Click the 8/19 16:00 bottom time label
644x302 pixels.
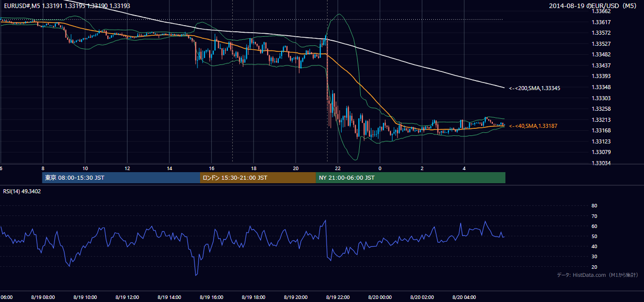point(212,297)
